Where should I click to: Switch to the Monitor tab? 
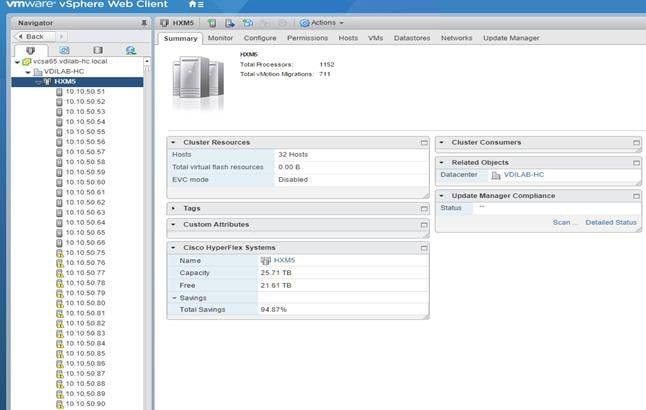[x=220, y=38]
